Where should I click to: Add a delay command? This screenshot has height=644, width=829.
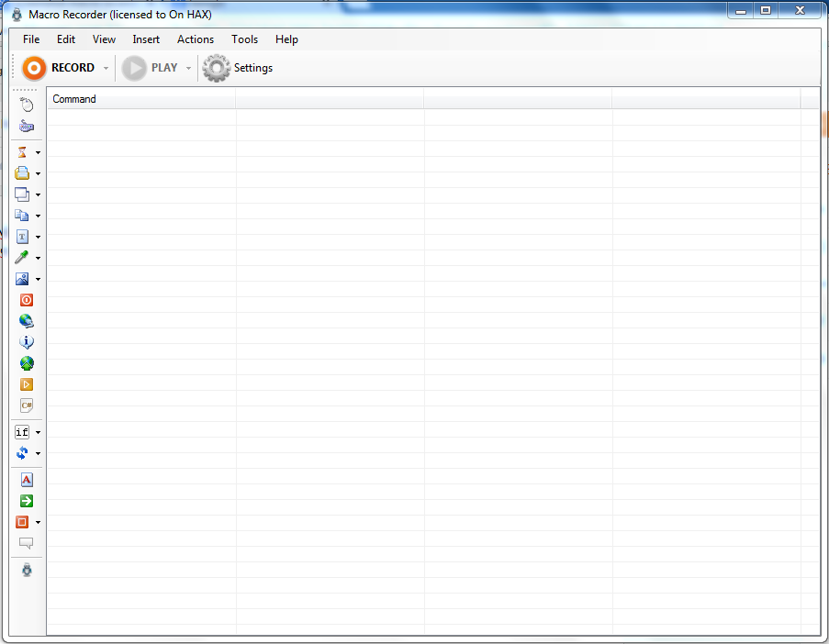click(24, 151)
